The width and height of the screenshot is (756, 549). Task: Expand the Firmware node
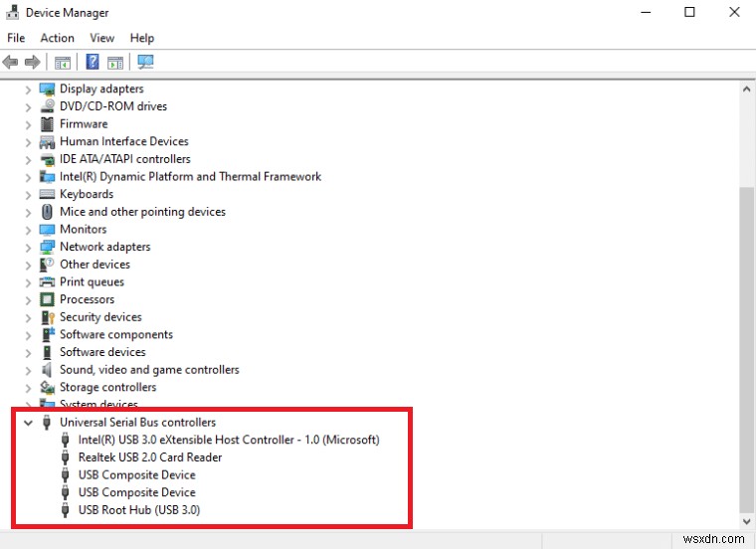[28, 125]
